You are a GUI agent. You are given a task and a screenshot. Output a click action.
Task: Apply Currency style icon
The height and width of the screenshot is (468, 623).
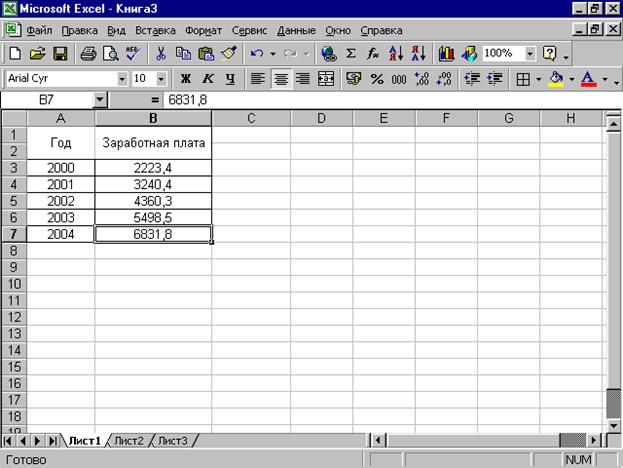pos(353,79)
